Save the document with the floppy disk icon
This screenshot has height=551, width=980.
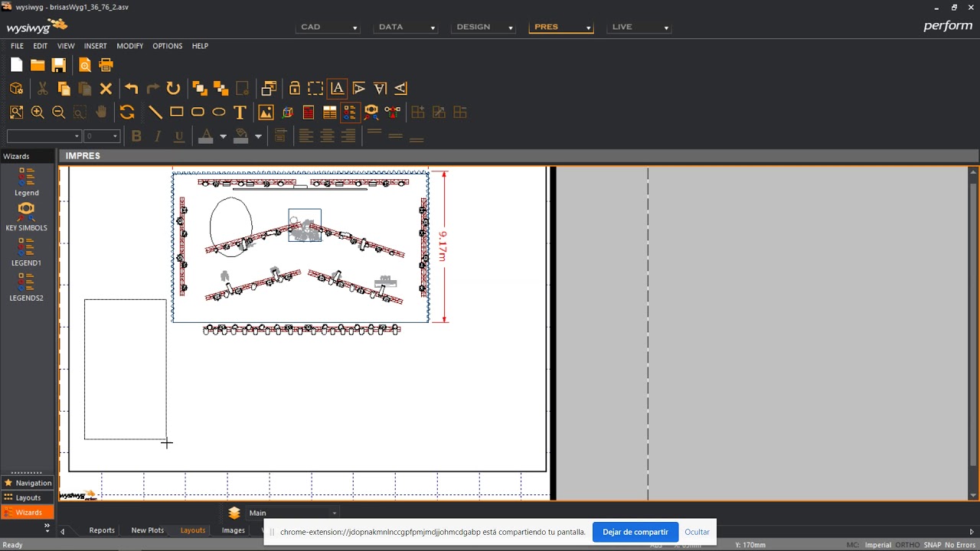(59, 66)
